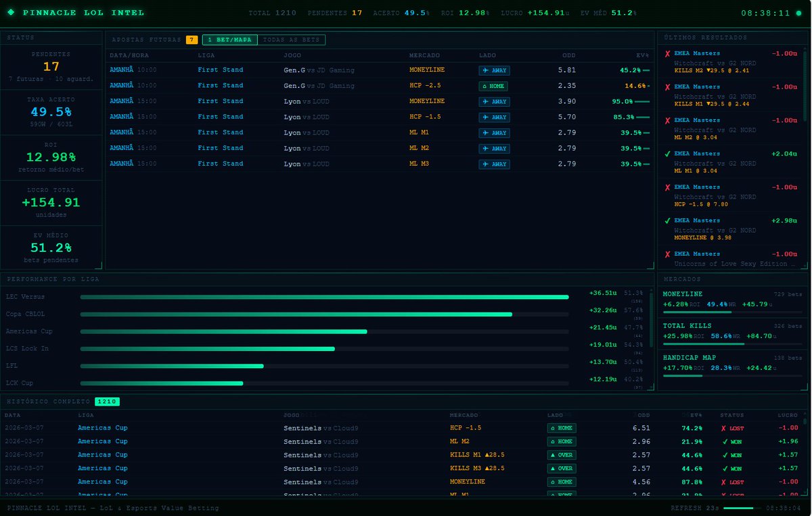
Task: Click the AWAY badge on the ML M3 future bet
Action: click(494, 164)
